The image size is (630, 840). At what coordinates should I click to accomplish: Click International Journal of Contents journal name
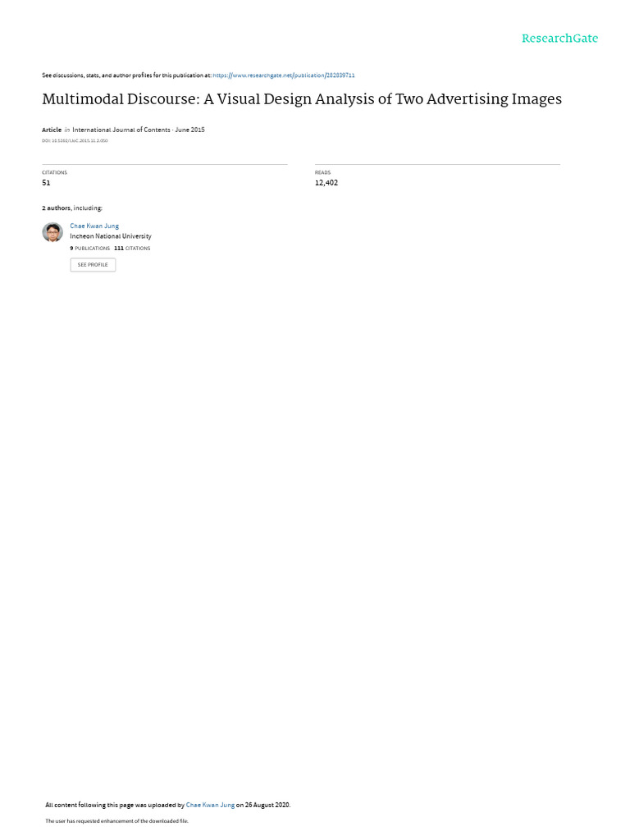pyautogui.click(x=121, y=130)
